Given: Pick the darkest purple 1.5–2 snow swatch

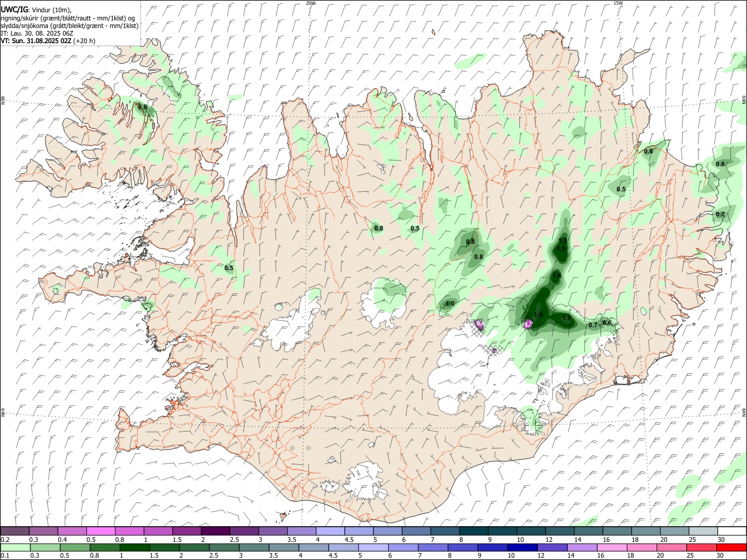Looking at the screenshot, I should (215, 531).
